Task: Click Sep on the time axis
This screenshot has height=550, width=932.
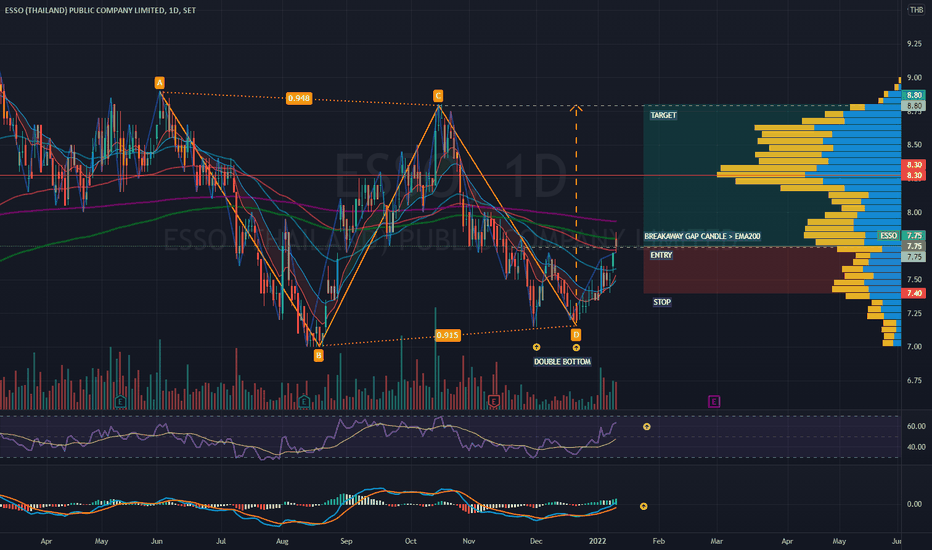Action: tap(347, 541)
